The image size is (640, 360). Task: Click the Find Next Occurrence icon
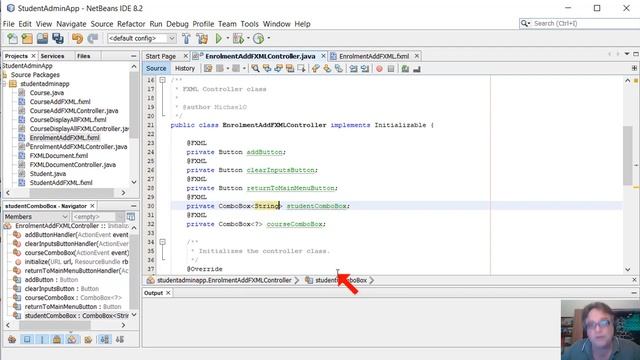(x=278, y=69)
